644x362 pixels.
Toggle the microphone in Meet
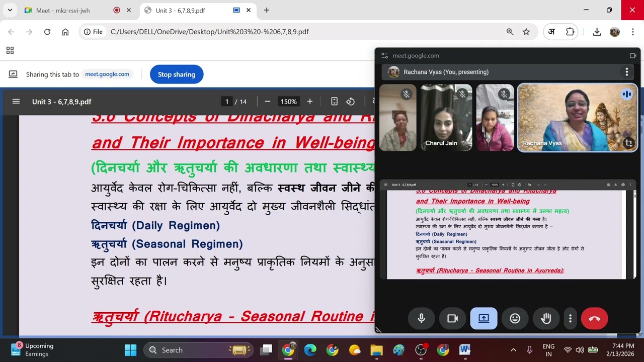422,318
